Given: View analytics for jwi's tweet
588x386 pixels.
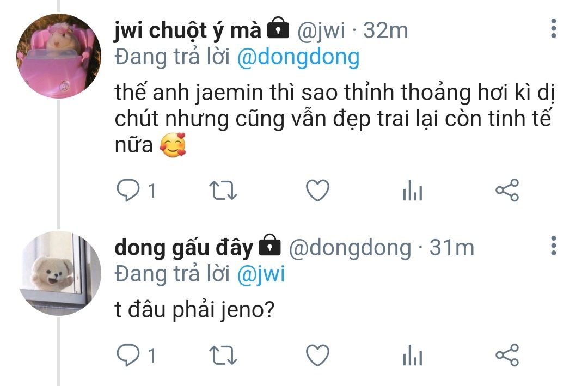Looking at the screenshot, I should point(413,190).
